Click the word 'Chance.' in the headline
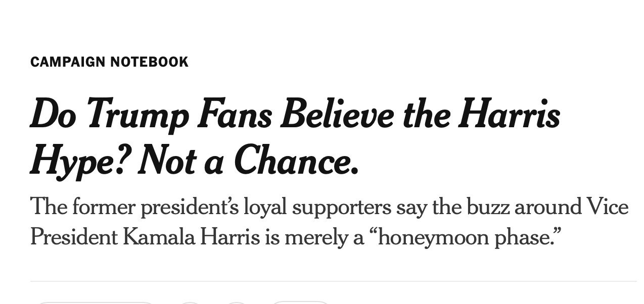 pos(297,161)
